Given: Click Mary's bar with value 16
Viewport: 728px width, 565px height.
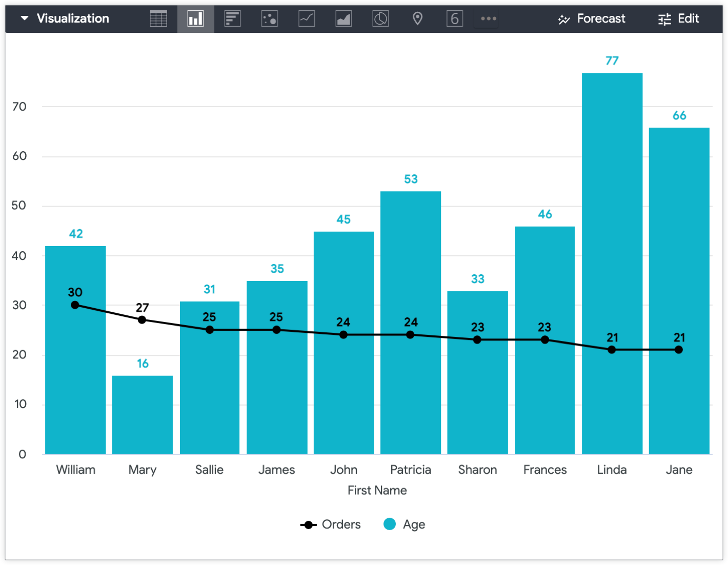Looking at the screenshot, I should tap(142, 414).
